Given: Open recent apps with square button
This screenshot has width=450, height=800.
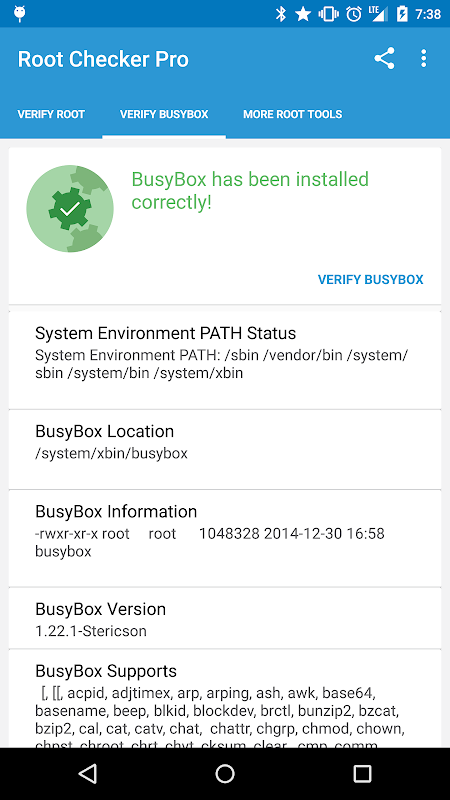Looking at the screenshot, I should (362, 773).
